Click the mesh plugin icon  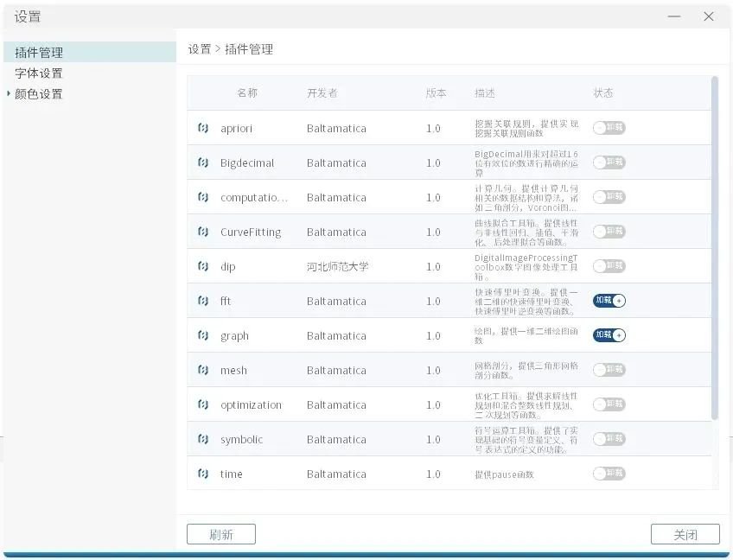tap(203, 370)
